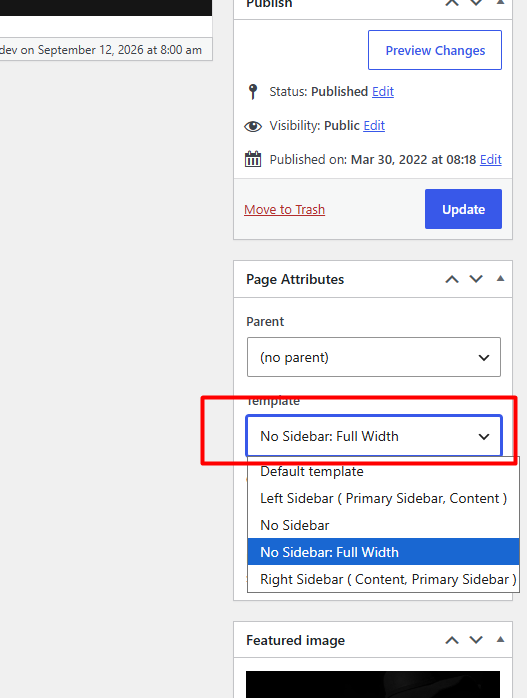Collapse the Featured image panel
This screenshot has width=527, height=698.
[x=500, y=640]
